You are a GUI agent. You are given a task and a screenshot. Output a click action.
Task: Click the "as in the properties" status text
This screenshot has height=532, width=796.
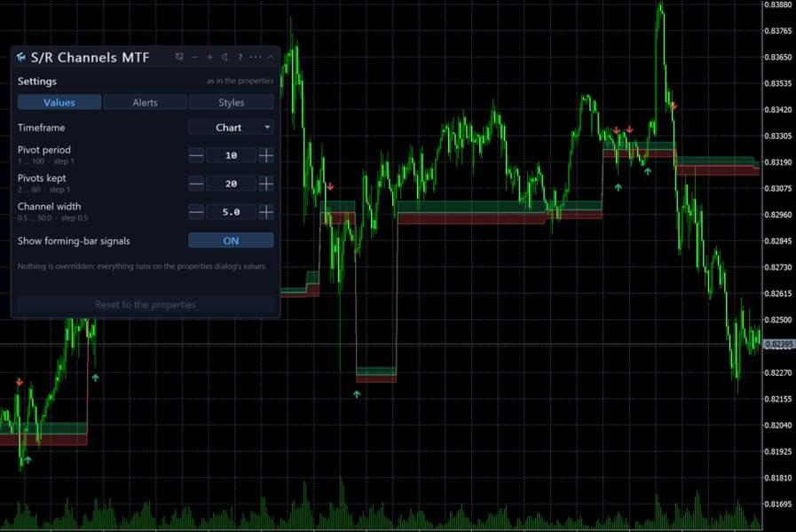[240, 82]
